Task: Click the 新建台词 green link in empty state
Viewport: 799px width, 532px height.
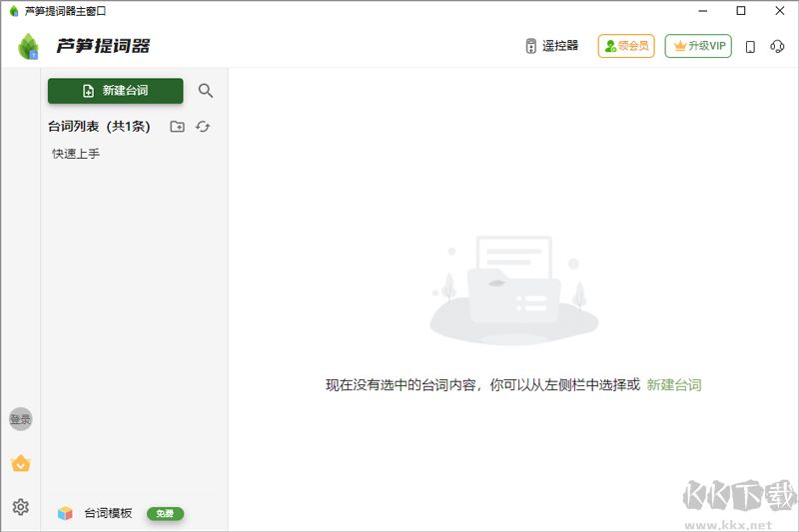Action: [x=673, y=385]
